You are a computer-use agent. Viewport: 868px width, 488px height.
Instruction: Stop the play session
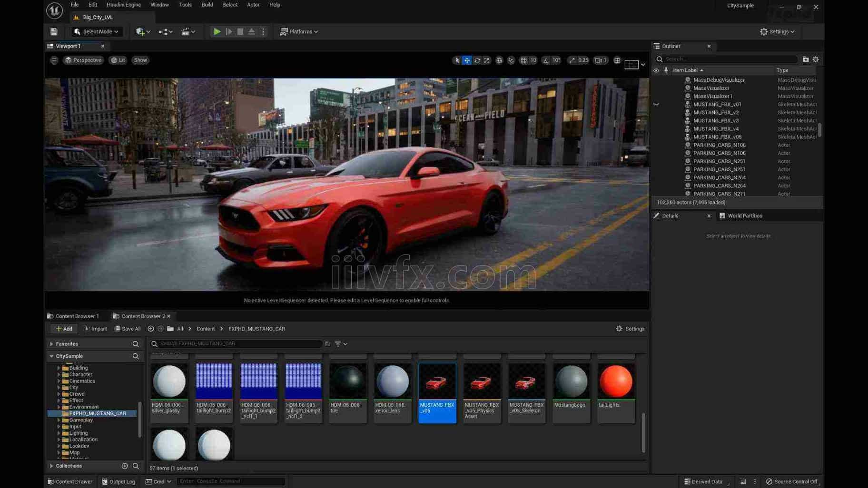[x=240, y=32]
